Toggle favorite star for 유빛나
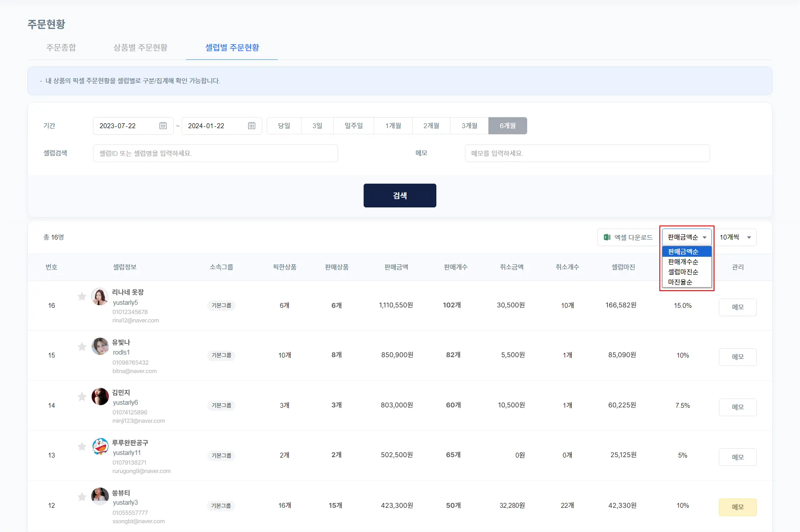This screenshot has width=800, height=532. tap(82, 347)
